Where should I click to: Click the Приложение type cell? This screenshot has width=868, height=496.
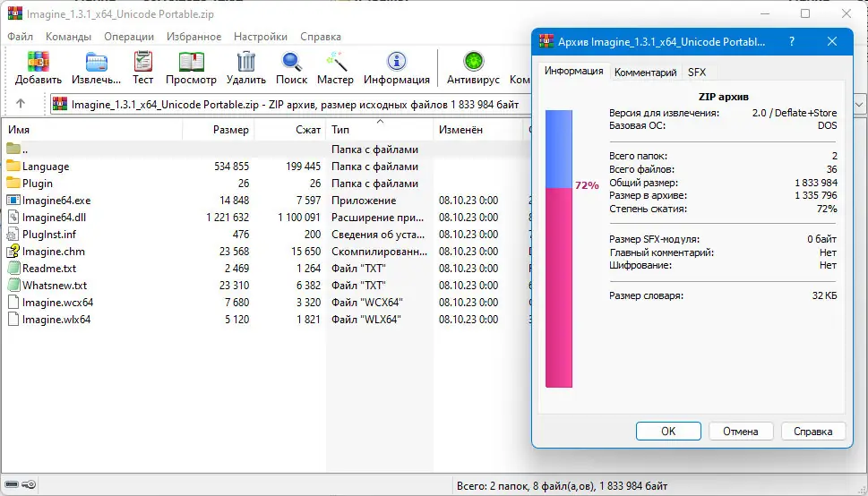pyautogui.click(x=364, y=201)
